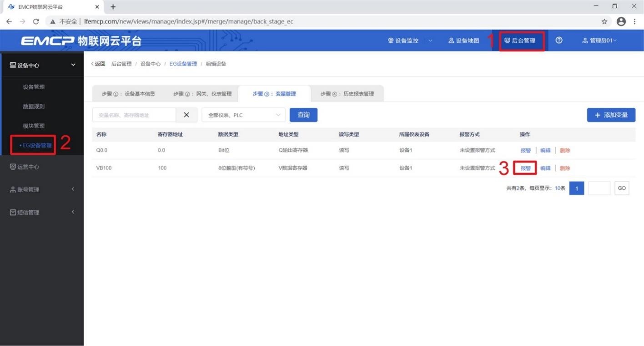Go to page 1 in pagination
644x346 pixels.
coord(577,188)
